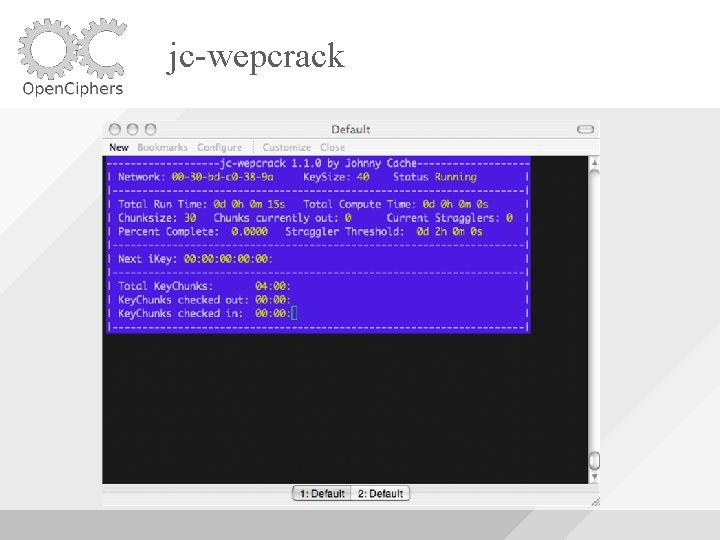Click the Total KeyChunks value 04:00:
This screenshot has width=720, height=540.
coord(273,286)
